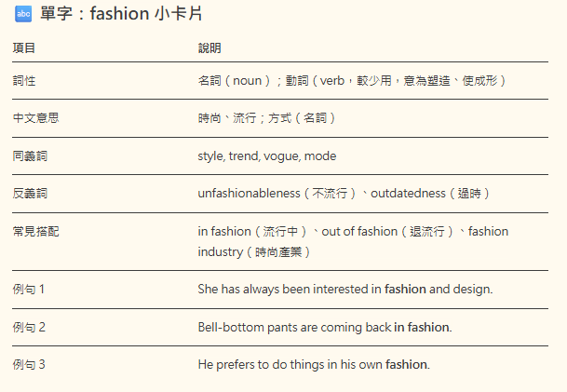
Task: Click the title 單字：fashion 小卡片
Action: coord(121,14)
